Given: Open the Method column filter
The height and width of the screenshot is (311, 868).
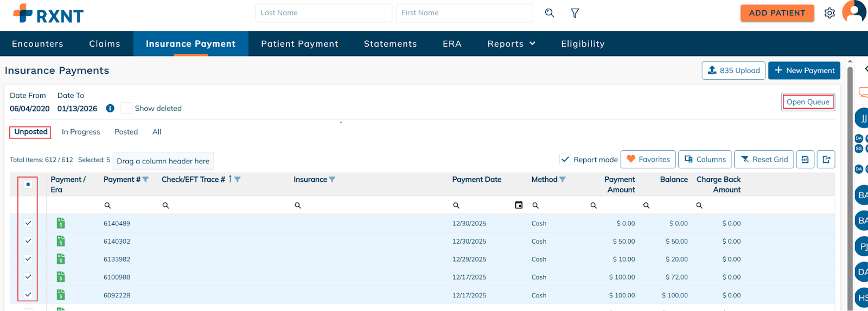Looking at the screenshot, I should [x=563, y=180].
